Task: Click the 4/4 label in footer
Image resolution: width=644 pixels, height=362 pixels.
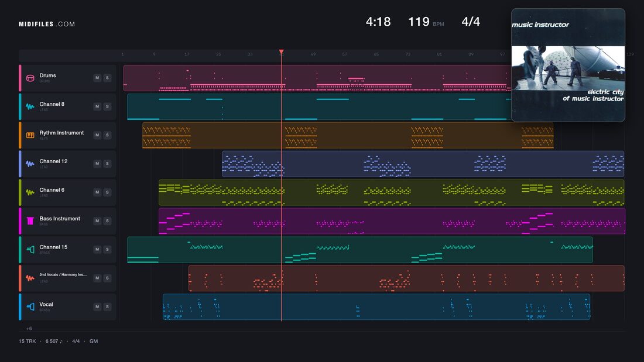Action: click(x=76, y=341)
